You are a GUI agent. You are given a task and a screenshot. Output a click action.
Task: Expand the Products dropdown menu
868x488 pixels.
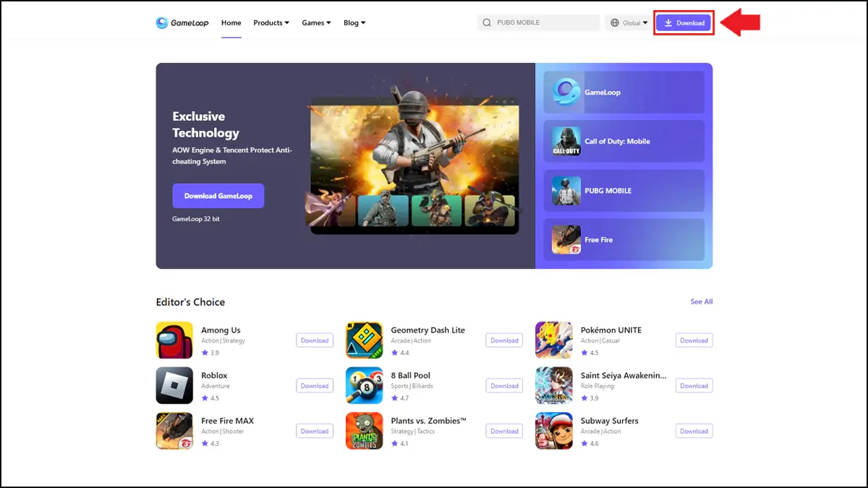pos(271,22)
